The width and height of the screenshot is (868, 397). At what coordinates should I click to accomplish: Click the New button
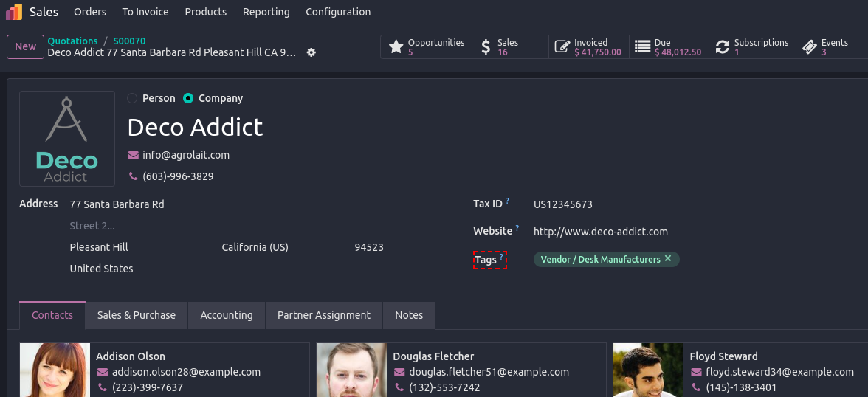[25, 46]
